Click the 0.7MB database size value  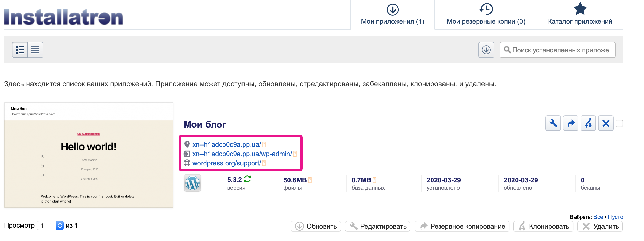point(361,180)
